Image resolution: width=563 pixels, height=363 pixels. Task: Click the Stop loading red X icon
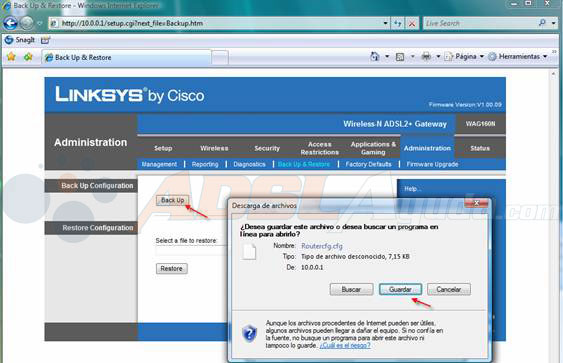pos(412,24)
